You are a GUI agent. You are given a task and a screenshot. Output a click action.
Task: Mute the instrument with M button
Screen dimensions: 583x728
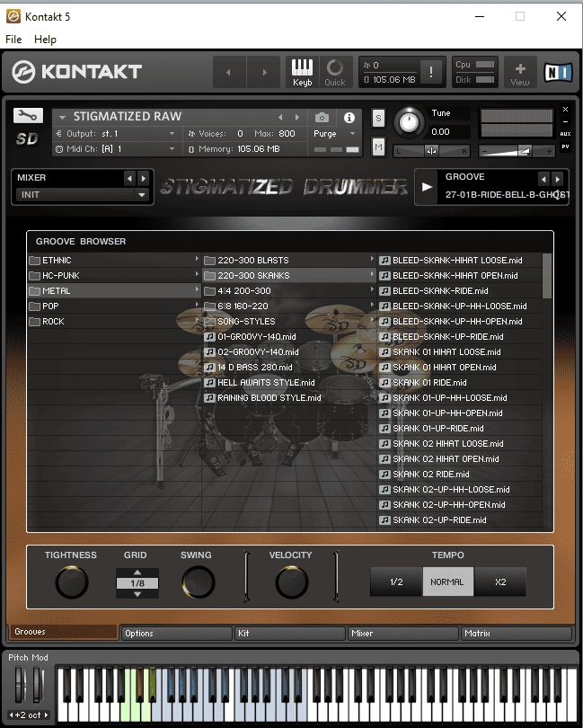[378, 147]
